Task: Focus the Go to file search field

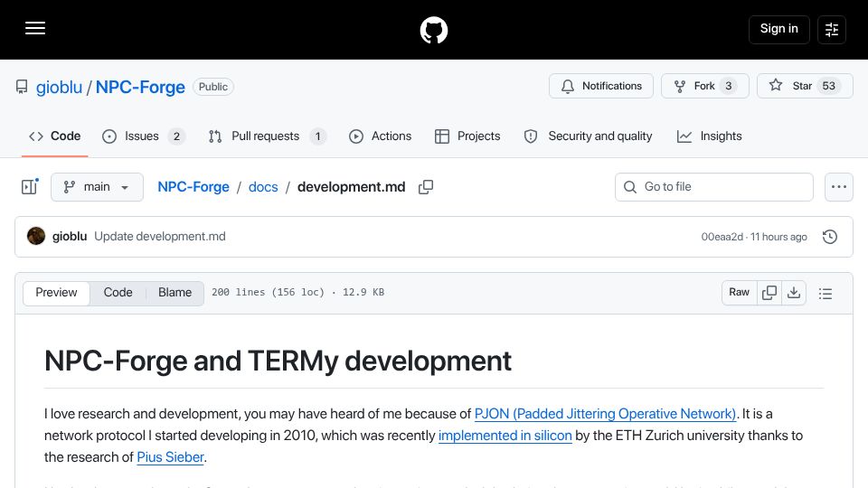Action: coord(714,187)
